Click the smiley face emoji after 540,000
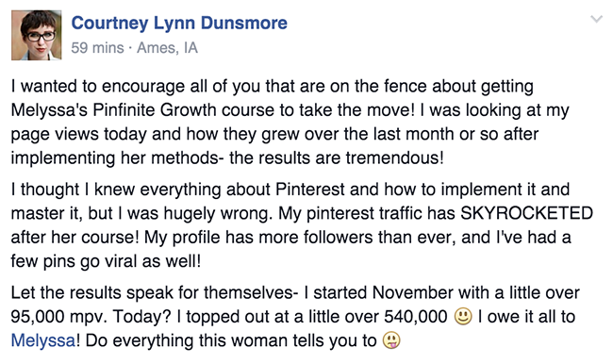This screenshot has height=364, width=613. click(463, 316)
